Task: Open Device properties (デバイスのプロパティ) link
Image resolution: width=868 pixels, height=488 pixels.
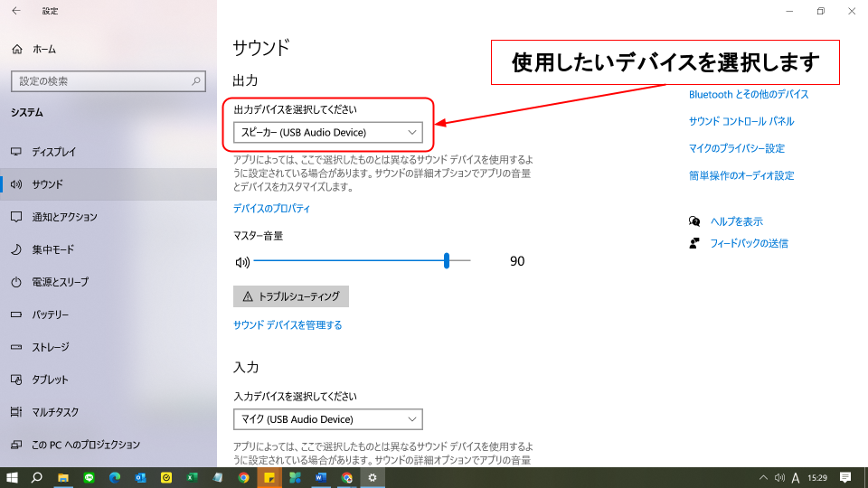Action: [271, 209]
